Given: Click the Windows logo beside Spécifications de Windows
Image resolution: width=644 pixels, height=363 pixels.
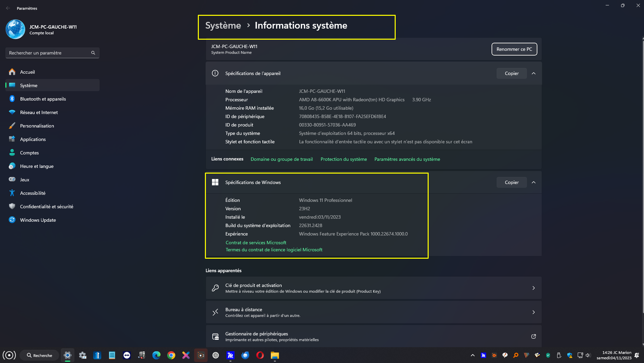Looking at the screenshot, I should pos(215,182).
